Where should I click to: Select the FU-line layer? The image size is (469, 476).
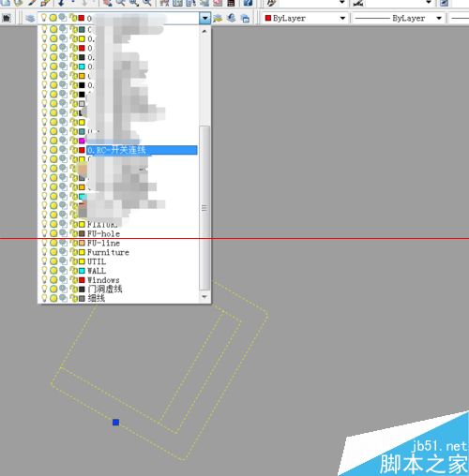click(103, 243)
